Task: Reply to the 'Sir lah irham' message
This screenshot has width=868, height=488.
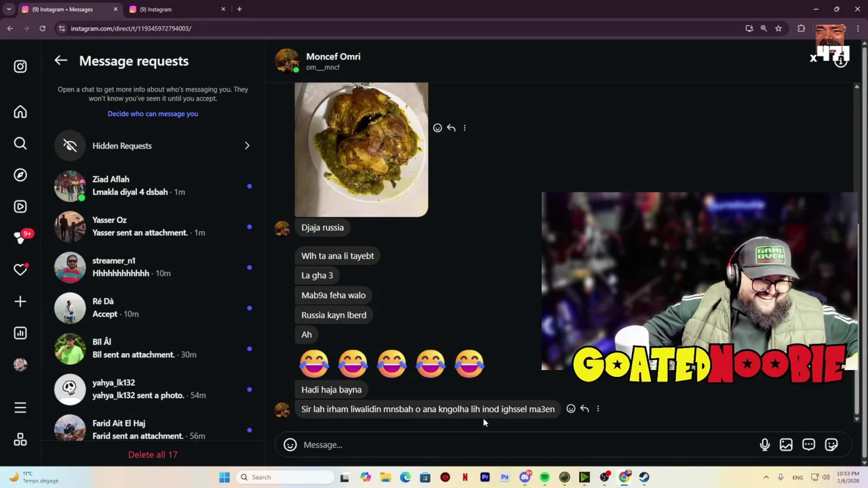Action: pyautogui.click(x=585, y=409)
